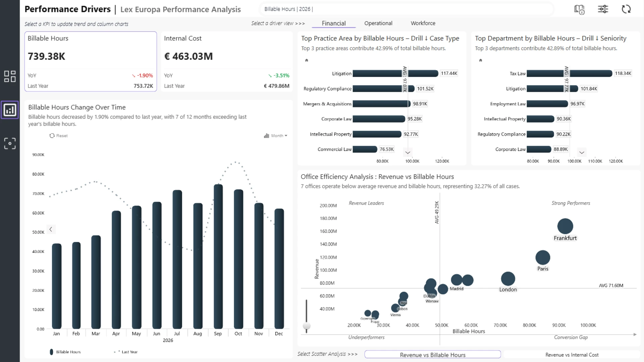
Task: Click the Mar column in trend chart
Action: 96,282
